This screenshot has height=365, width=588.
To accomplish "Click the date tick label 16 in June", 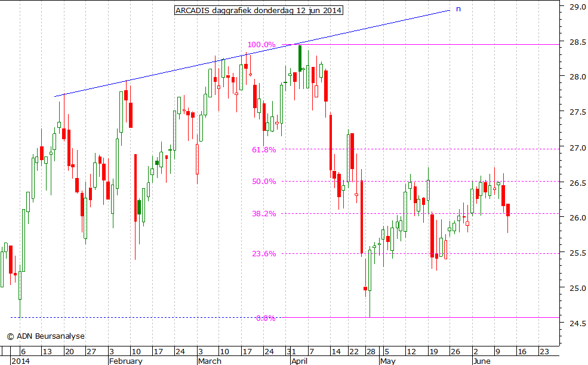I will pyautogui.click(x=522, y=351).
